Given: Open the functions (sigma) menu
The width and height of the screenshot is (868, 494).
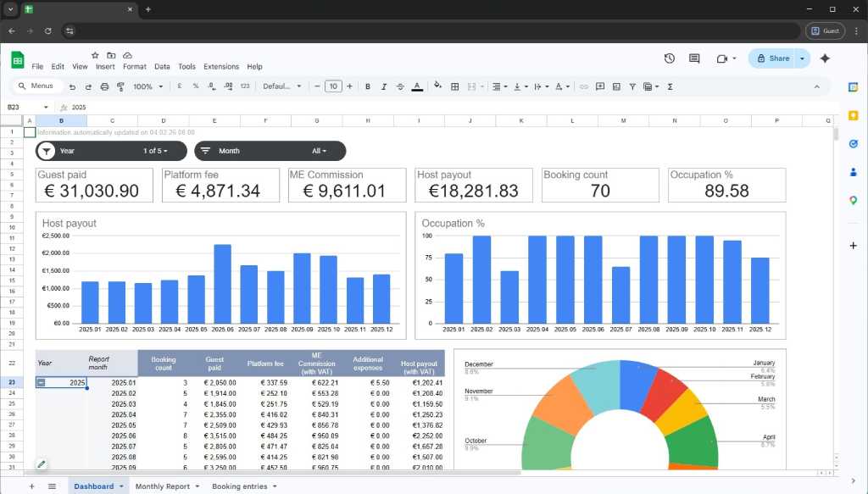Looking at the screenshot, I should click(x=670, y=86).
